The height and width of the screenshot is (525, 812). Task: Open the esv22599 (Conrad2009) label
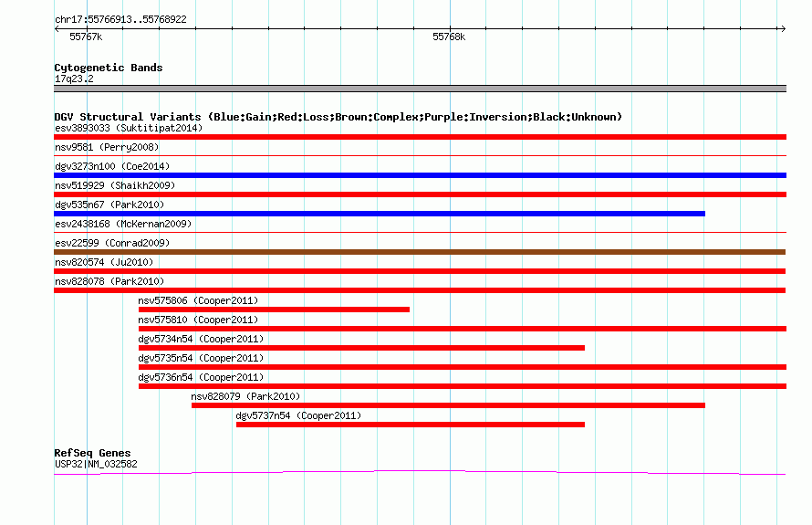pyautogui.click(x=112, y=243)
